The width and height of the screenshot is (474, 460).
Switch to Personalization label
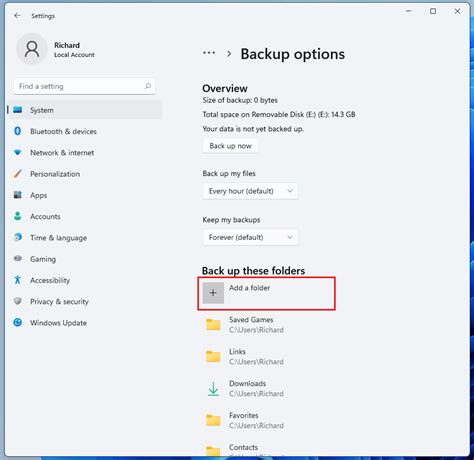tap(55, 174)
